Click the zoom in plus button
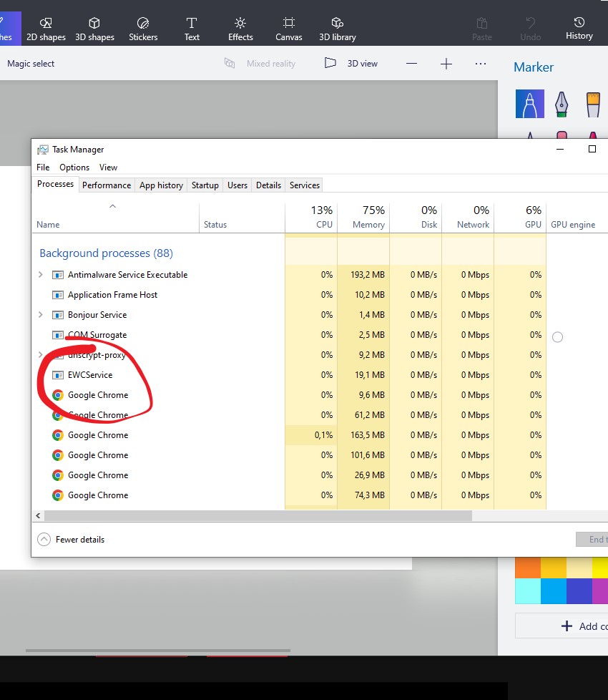608x700 pixels. point(446,64)
